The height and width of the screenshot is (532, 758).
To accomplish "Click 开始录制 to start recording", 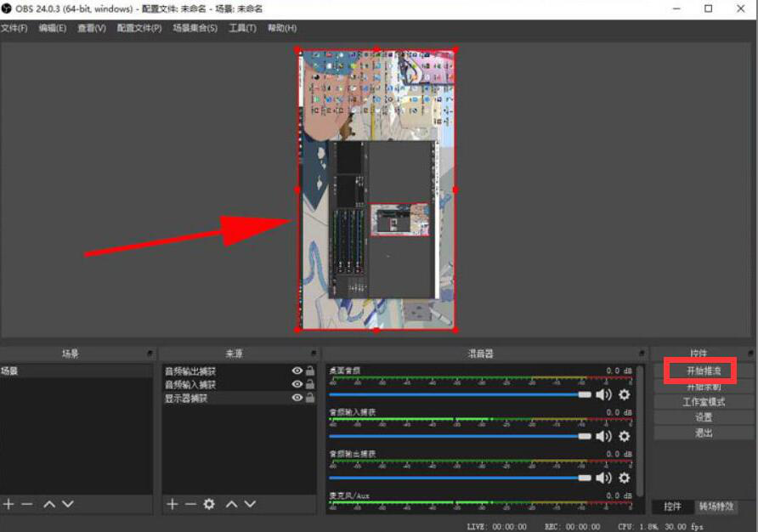I will coord(704,387).
